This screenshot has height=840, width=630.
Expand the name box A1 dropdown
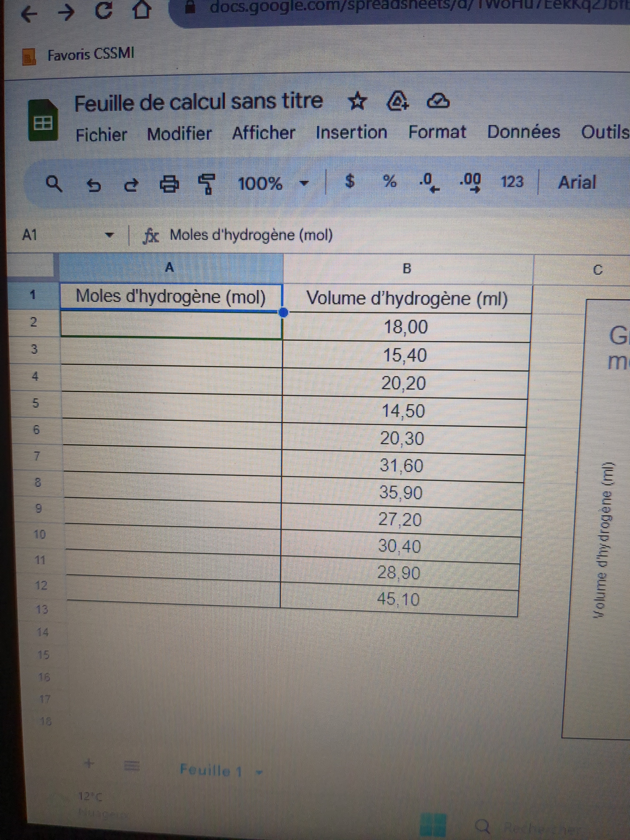(109, 235)
